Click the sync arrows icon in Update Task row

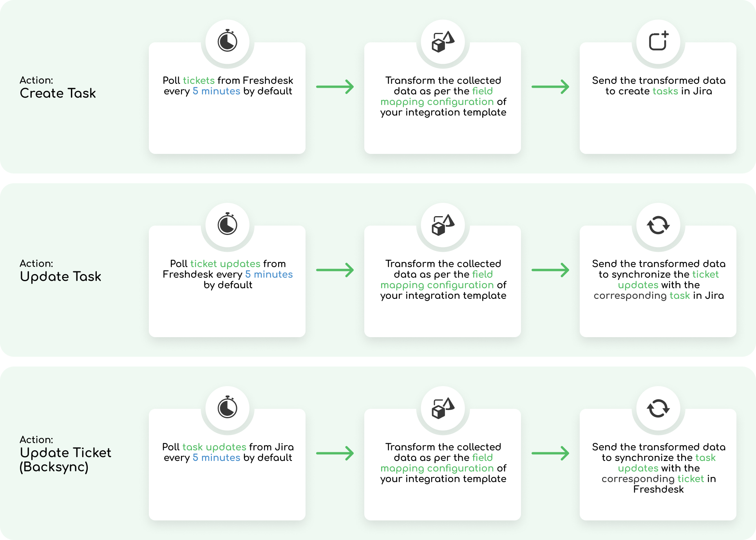tap(658, 225)
